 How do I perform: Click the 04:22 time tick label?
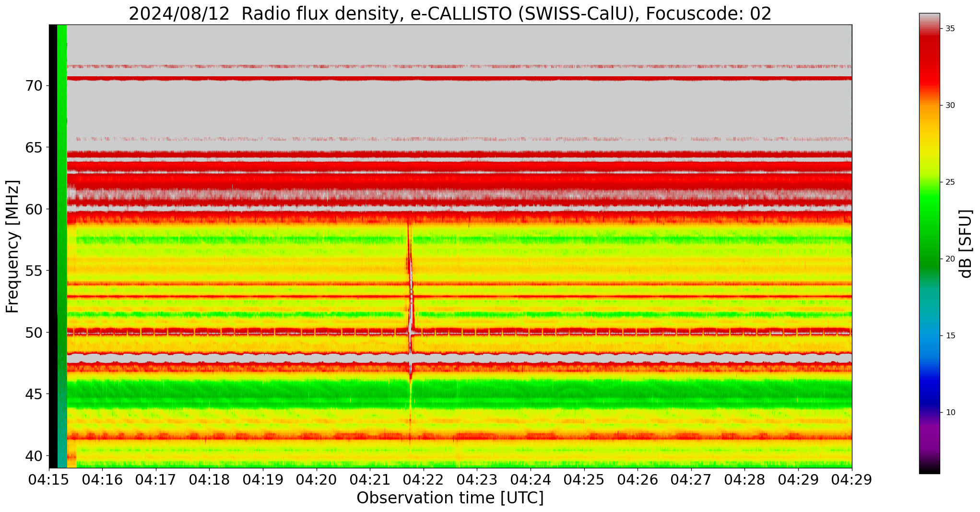click(x=424, y=479)
